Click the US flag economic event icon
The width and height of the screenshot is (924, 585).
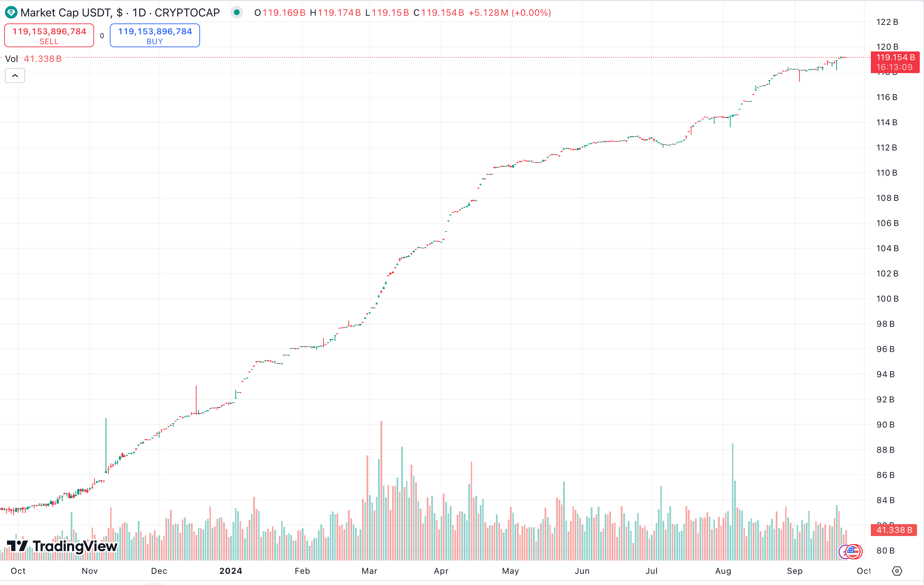[854, 552]
